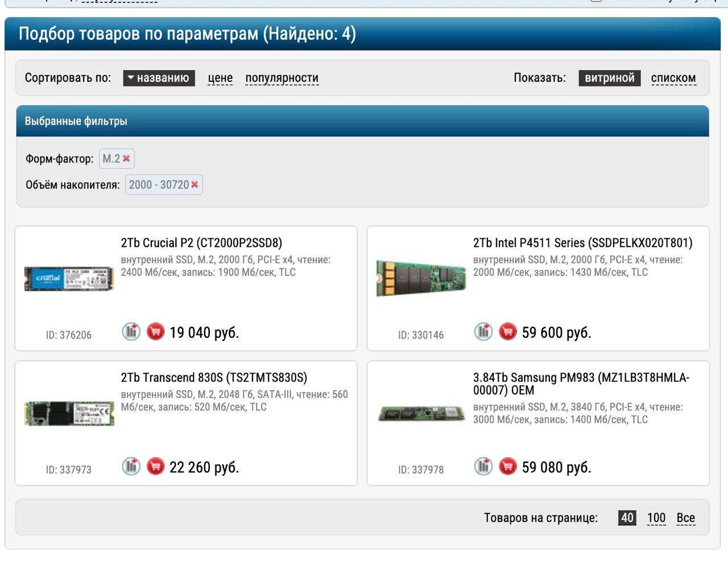Click the Выбранные фильтры header

362,121
